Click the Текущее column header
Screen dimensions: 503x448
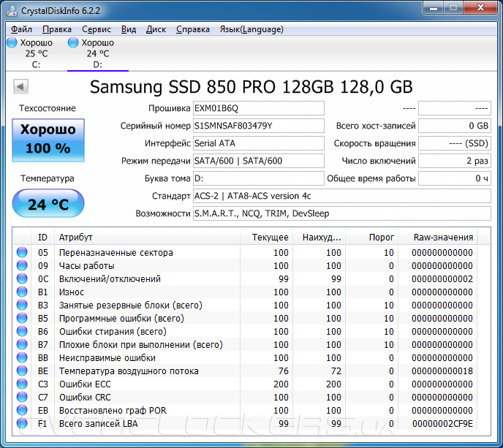267,238
